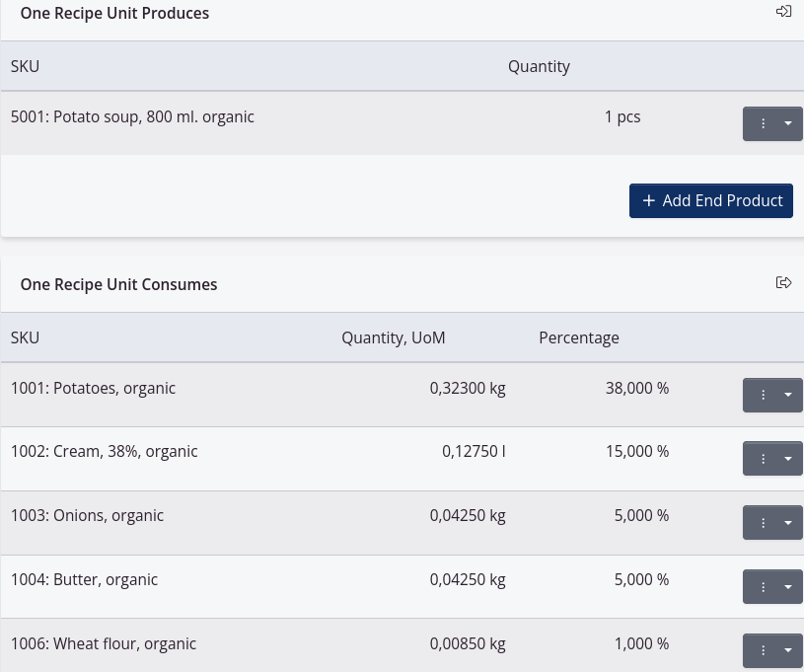Click the Quantity, UoM column header

tap(394, 336)
